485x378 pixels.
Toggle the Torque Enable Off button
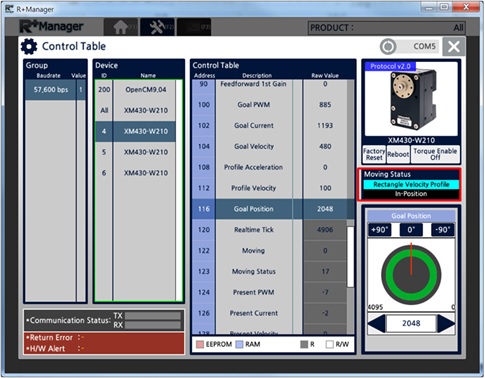coord(435,154)
